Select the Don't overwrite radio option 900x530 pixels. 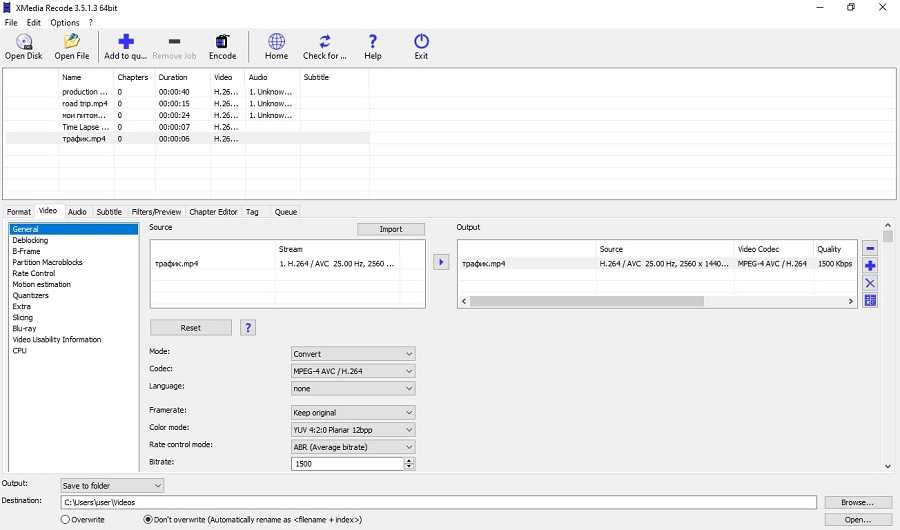[149, 520]
